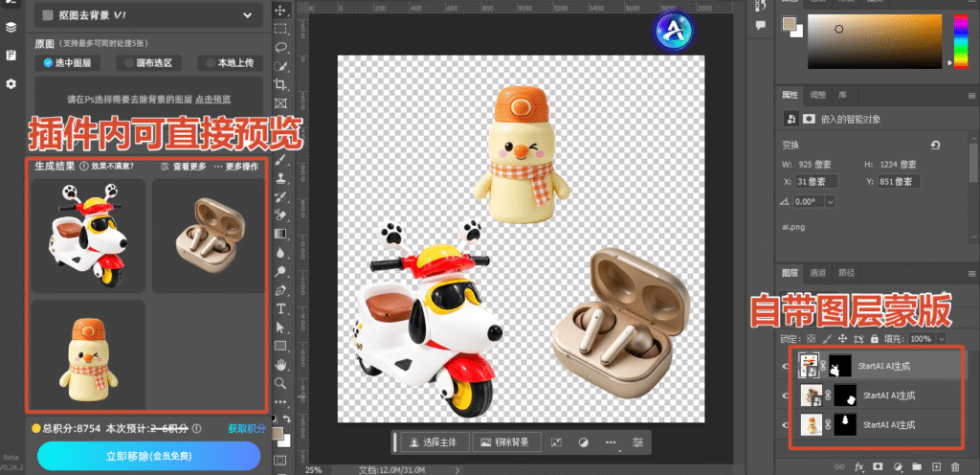The height and width of the screenshot is (475, 980).
Task: Select the Blur tool
Action: pyautogui.click(x=280, y=253)
